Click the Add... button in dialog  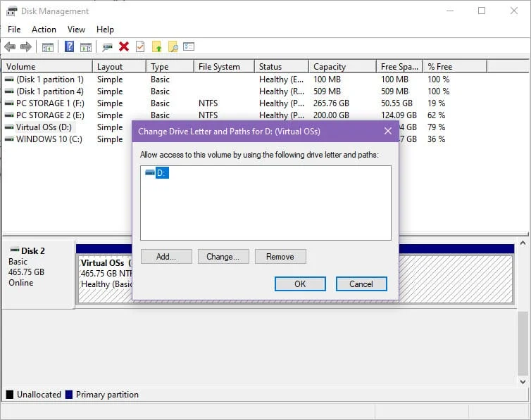click(x=166, y=257)
